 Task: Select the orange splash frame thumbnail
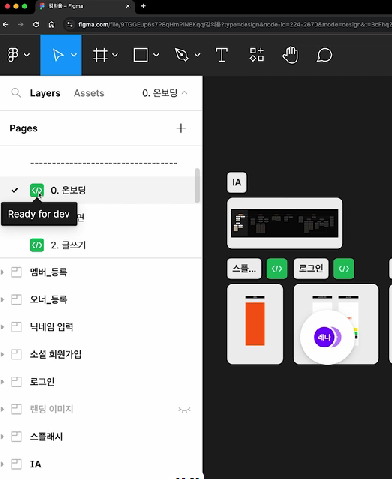[x=255, y=324]
